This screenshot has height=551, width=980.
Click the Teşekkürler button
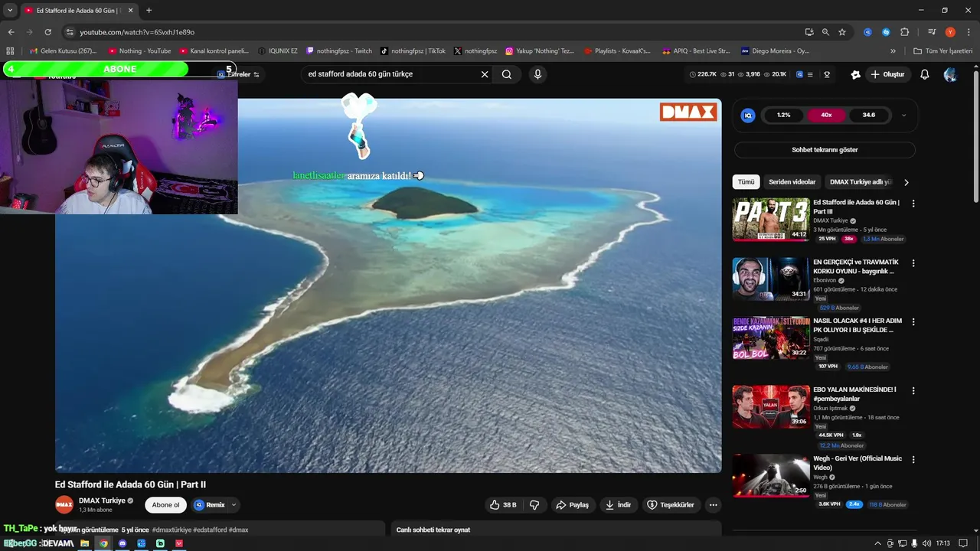(671, 505)
